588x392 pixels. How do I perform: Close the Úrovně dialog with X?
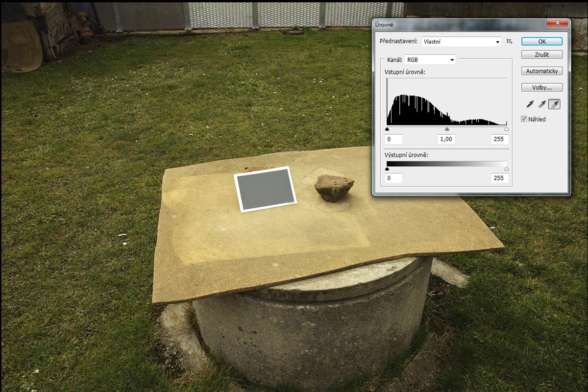coord(558,23)
